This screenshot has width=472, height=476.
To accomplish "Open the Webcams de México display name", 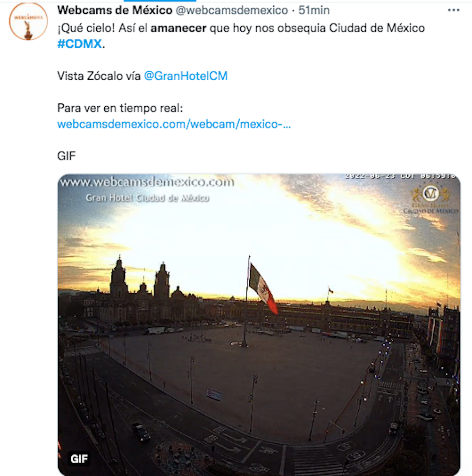I will click(115, 10).
